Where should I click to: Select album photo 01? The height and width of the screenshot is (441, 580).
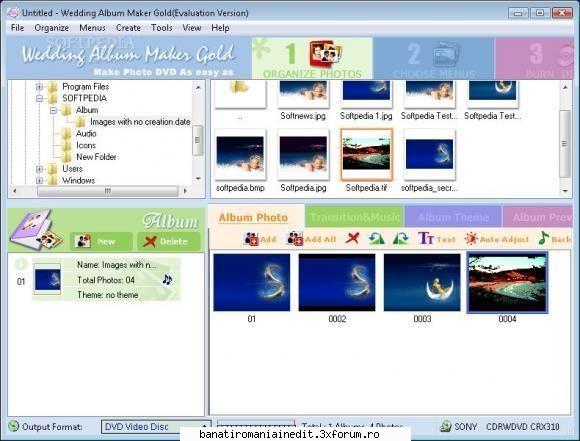click(252, 282)
